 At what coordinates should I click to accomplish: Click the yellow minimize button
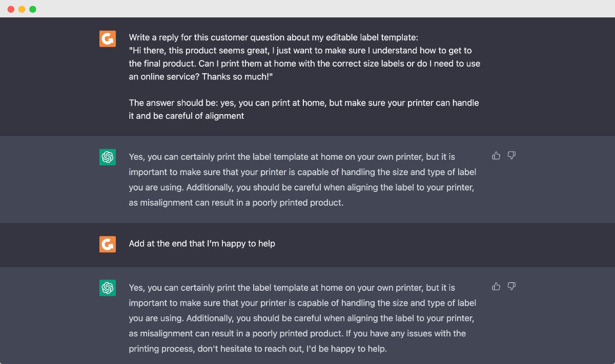pos(21,9)
